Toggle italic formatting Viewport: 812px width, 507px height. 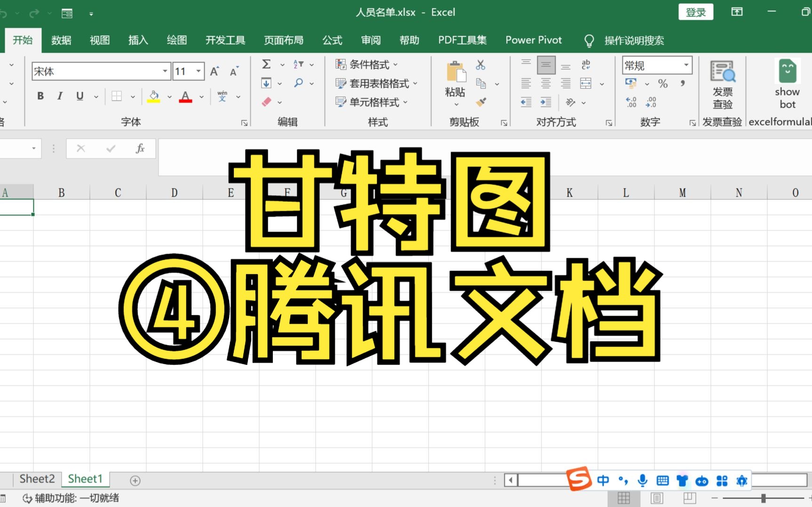click(x=60, y=96)
